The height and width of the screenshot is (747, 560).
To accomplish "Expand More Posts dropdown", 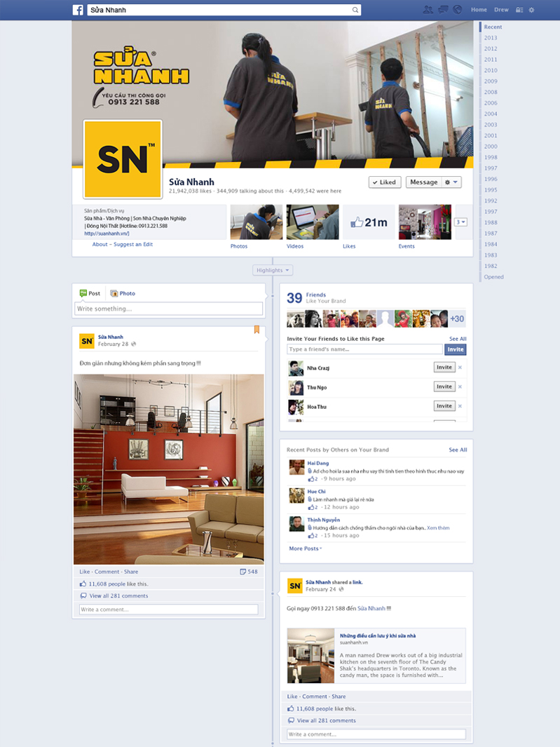I will [306, 549].
